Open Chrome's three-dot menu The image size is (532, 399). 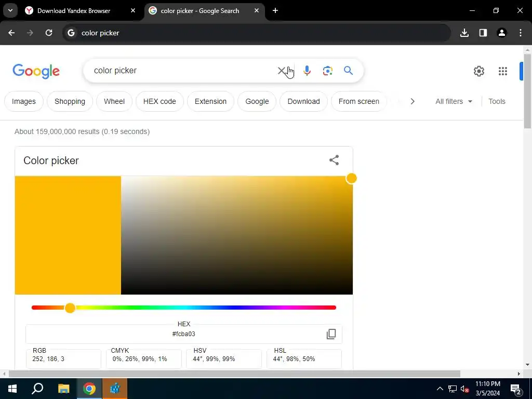[521, 33]
